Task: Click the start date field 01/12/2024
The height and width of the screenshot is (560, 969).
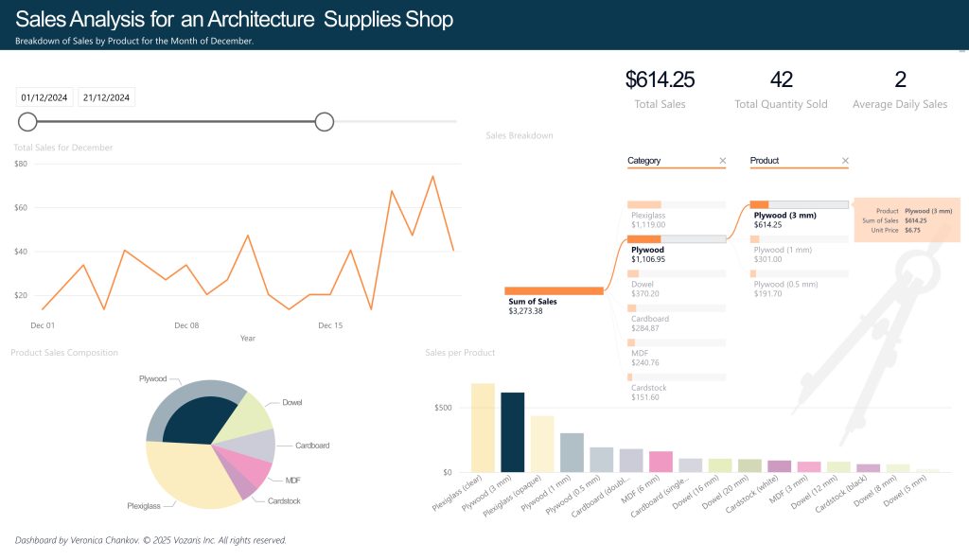Action: click(x=44, y=96)
